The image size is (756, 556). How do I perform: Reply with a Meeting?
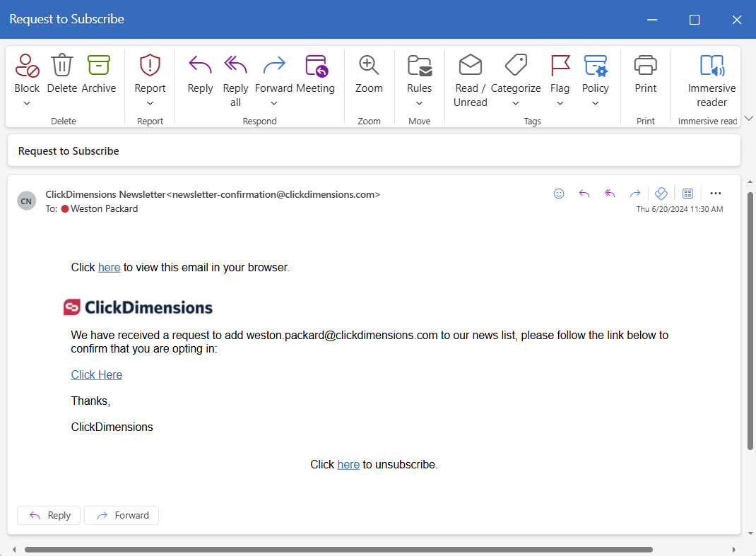316,73
